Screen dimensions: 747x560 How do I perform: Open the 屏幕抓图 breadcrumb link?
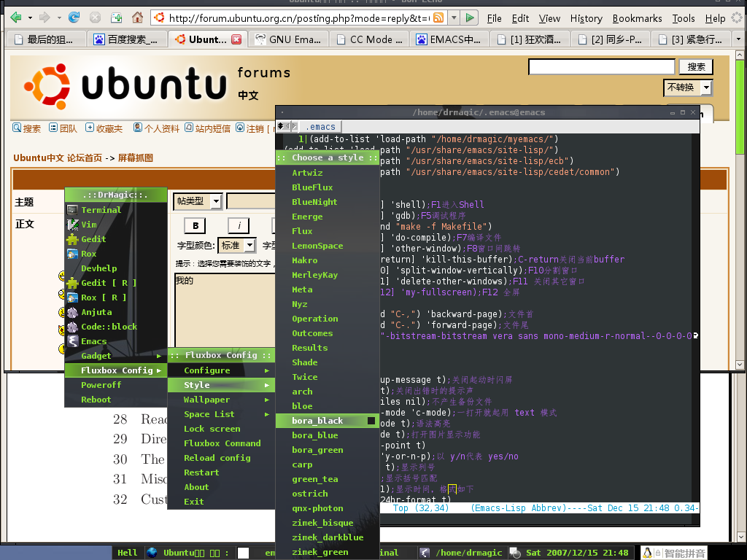tap(135, 157)
